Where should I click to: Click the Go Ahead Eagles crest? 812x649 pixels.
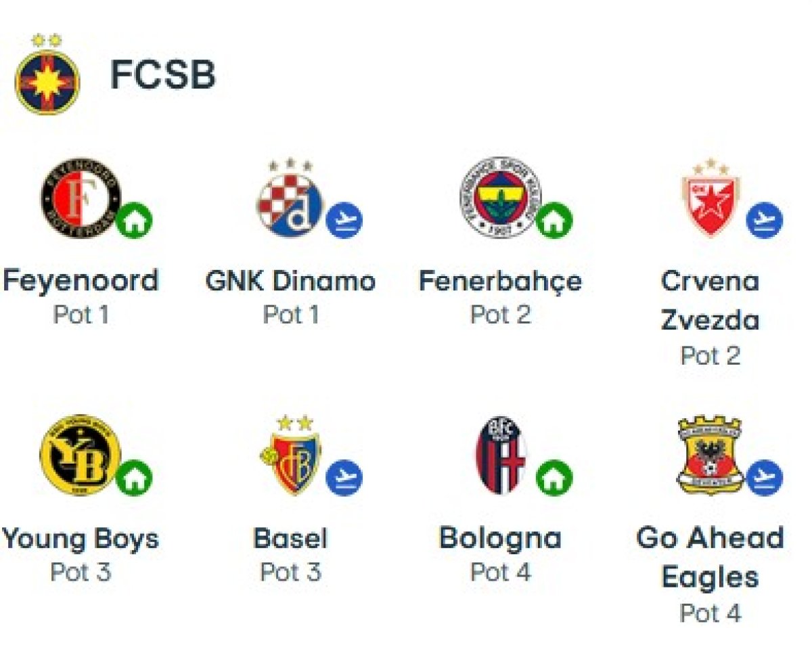coord(710,455)
